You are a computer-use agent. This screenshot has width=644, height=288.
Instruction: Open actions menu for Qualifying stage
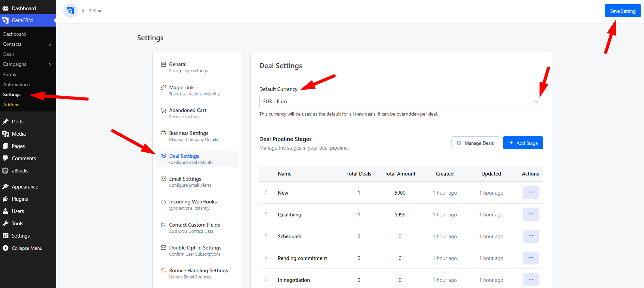point(531,214)
